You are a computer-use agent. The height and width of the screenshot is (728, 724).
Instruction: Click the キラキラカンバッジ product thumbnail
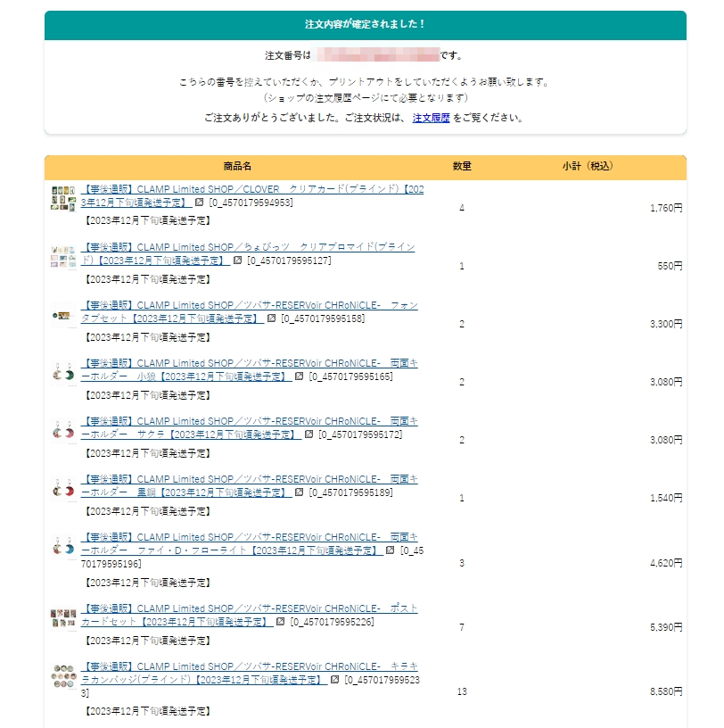pyautogui.click(x=63, y=676)
